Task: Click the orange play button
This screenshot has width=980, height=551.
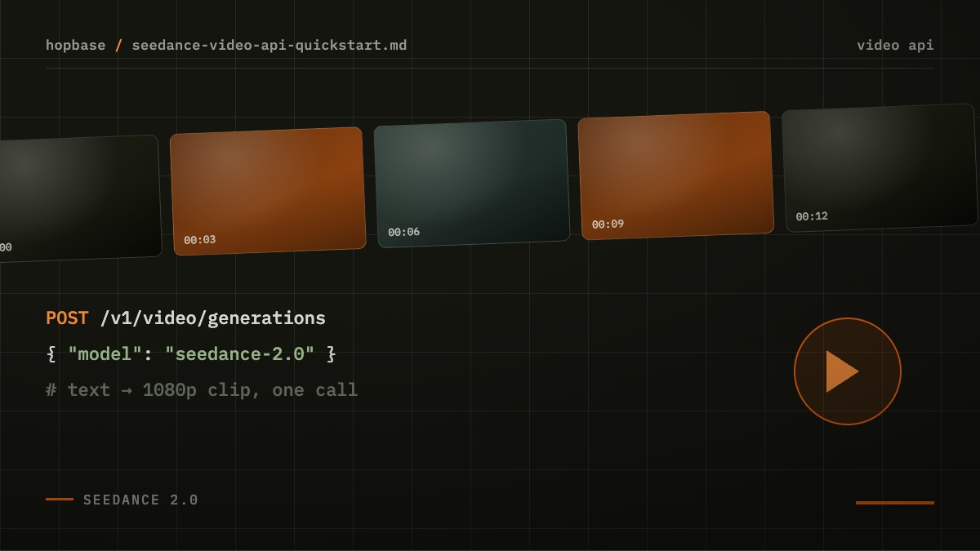Action: coord(848,371)
